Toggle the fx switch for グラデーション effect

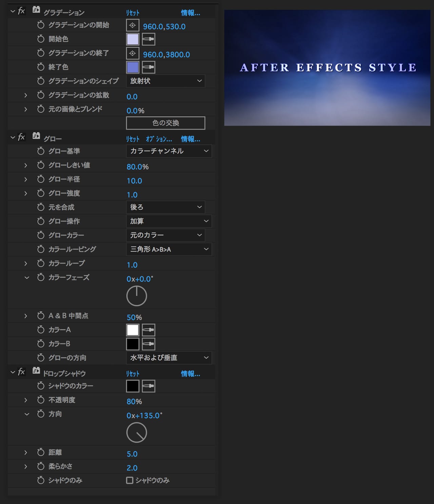pyautogui.click(x=21, y=11)
